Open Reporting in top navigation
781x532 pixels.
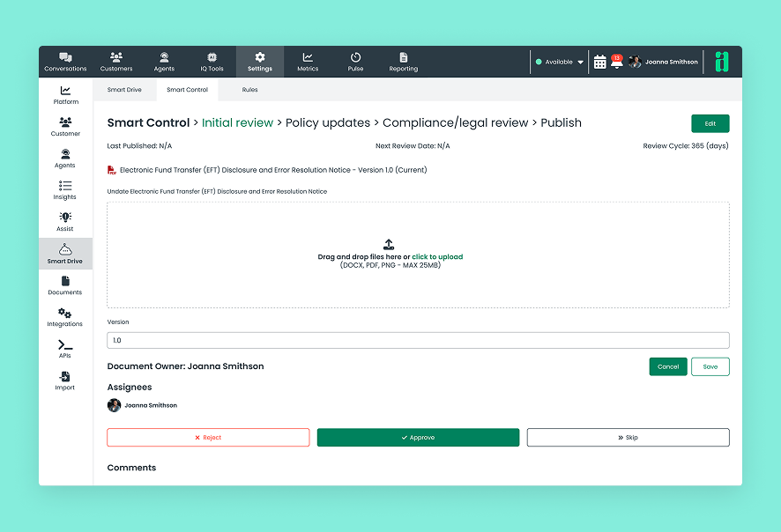(x=404, y=62)
